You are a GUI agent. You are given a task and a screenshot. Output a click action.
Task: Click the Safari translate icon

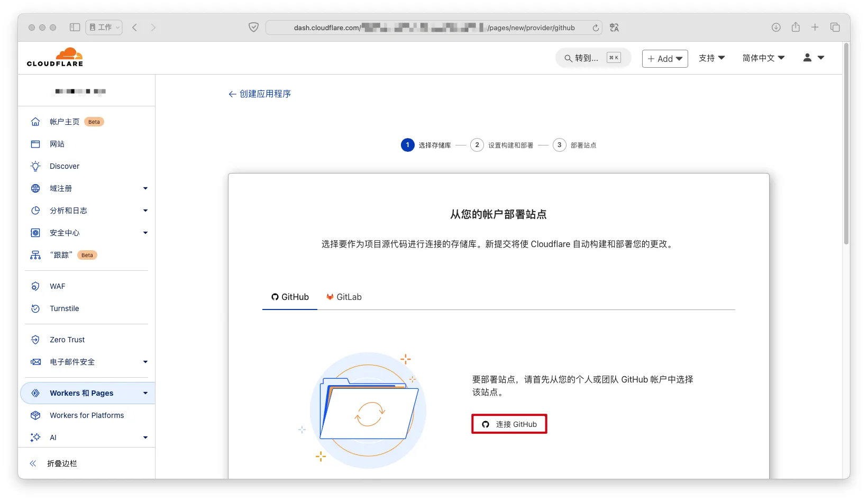point(614,28)
